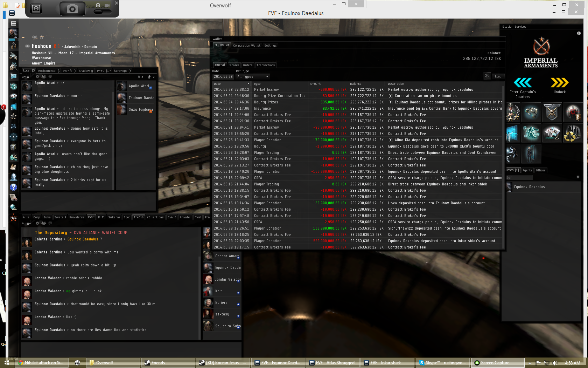
Task: Open Local chat window settings gear
Action: coord(38,76)
